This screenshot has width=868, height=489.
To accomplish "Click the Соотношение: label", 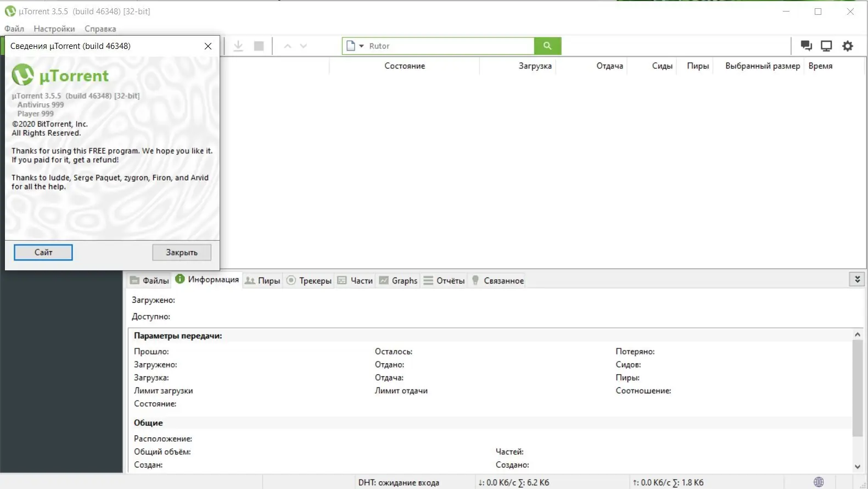I will (x=643, y=391).
